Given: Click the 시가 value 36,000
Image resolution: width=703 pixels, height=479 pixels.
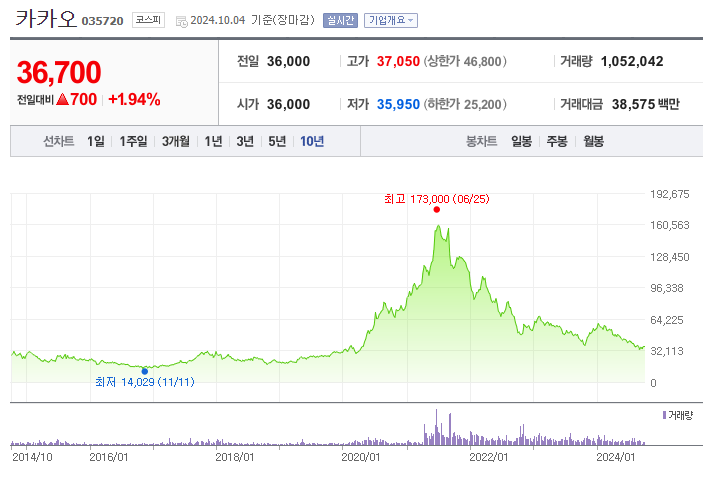Looking at the screenshot, I should coord(288,105).
